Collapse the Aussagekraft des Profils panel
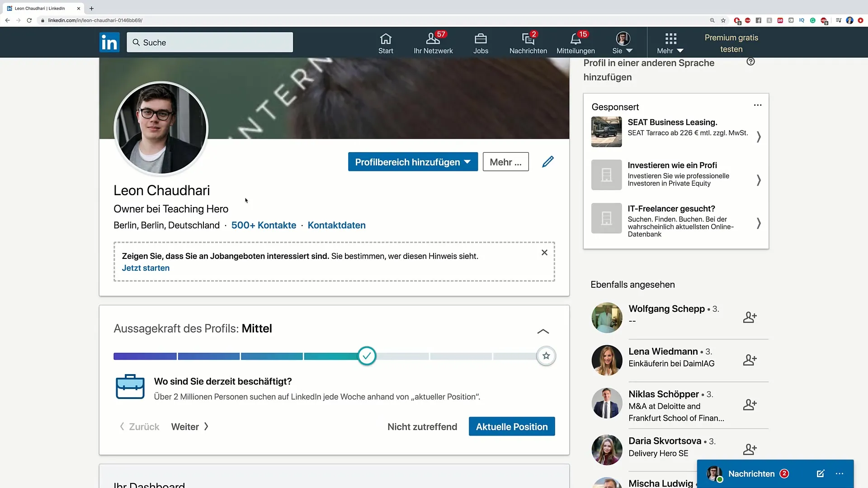The height and width of the screenshot is (488, 868). [543, 331]
